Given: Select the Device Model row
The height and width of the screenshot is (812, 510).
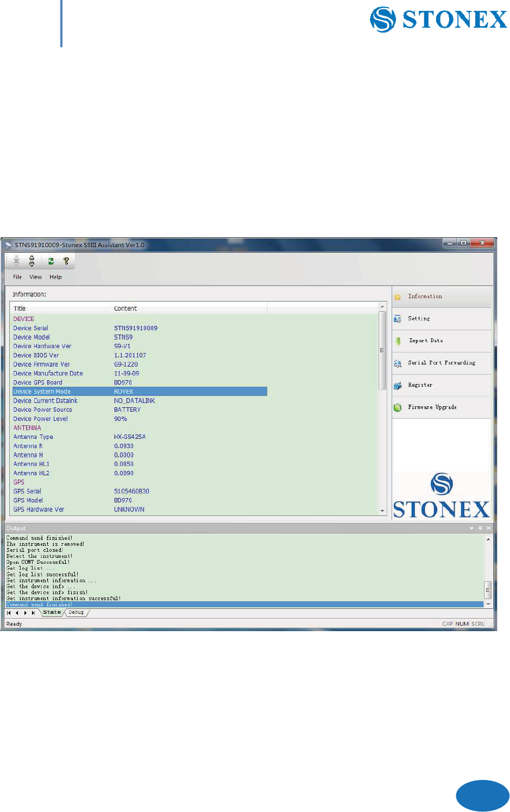Looking at the screenshot, I should (139, 337).
